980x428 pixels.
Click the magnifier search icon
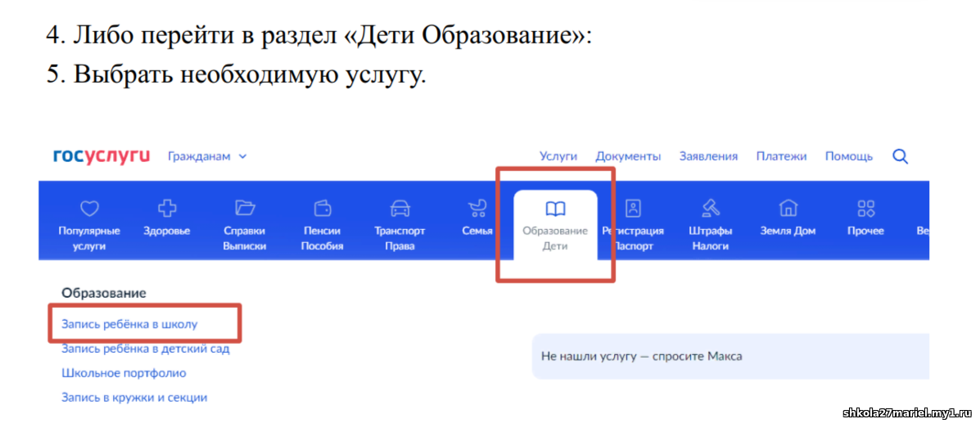[x=900, y=156]
